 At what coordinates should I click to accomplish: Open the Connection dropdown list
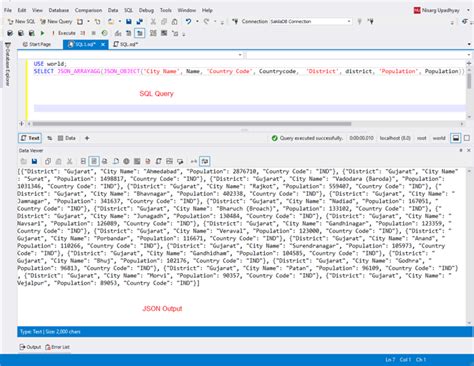349,21
